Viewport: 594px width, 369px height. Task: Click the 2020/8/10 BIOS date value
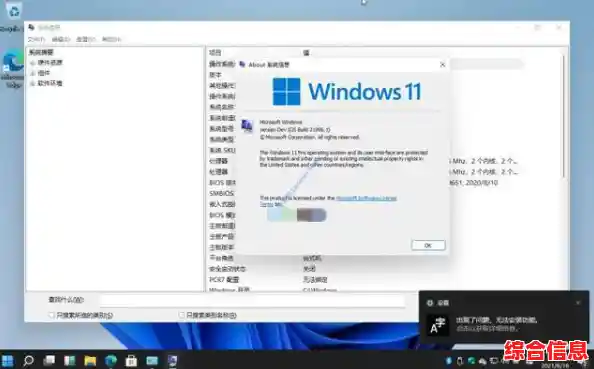pos(481,183)
